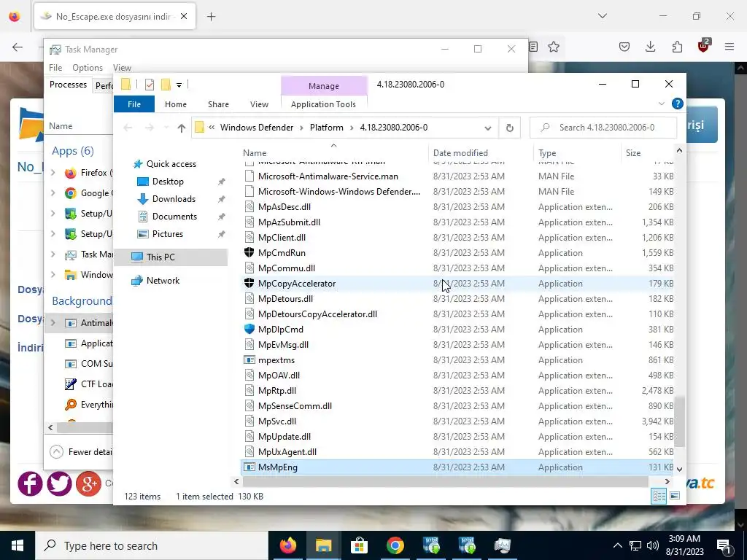Open the Share tab in Explorer ribbon
Image resolution: width=747 pixels, height=560 pixels.
[218, 104]
